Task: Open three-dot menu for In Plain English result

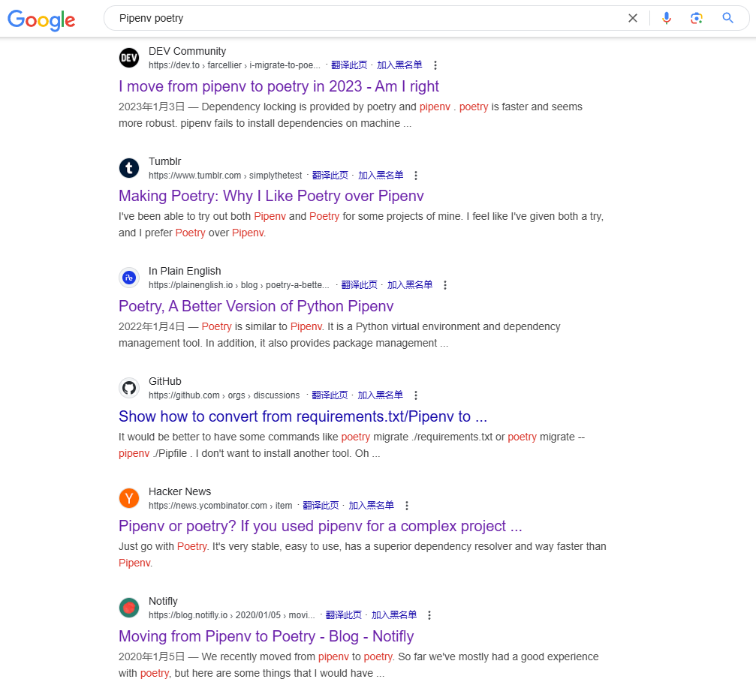Action: tap(445, 285)
